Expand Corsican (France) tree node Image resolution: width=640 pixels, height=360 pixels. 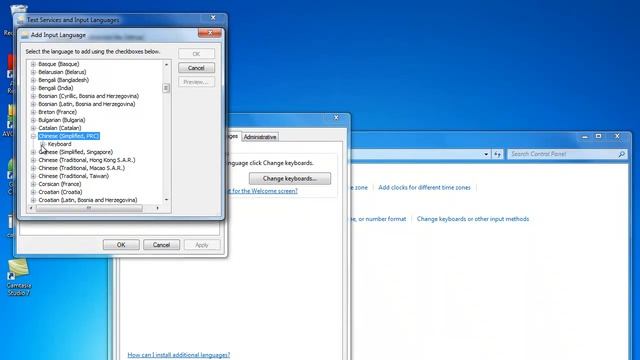point(33,184)
